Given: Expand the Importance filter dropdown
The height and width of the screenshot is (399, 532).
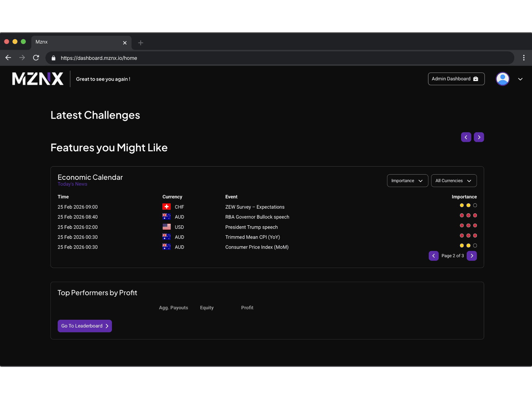Looking at the screenshot, I should pyautogui.click(x=407, y=181).
